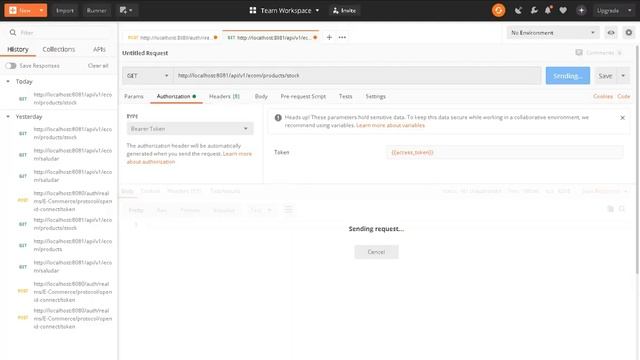Image resolution: width=640 pixels, height=360 pixels.
Task: Collapse the Today history group
Action: (x=8, y=82)
